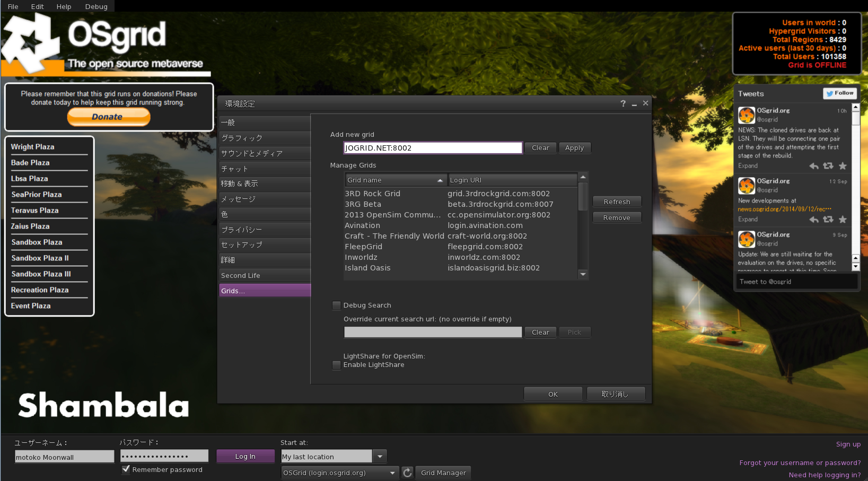This screenshot has height=481, width=868.
Task: Retweet the 12 Sep tweet
Action: point(828,220)
